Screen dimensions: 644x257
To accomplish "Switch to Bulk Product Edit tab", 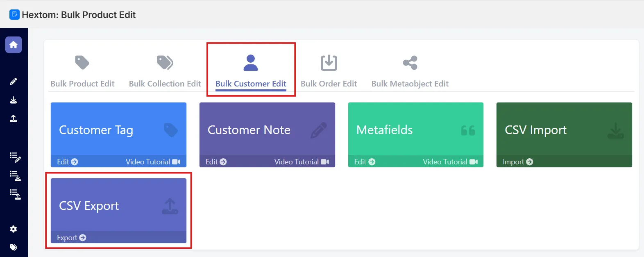I will tap(82, 72).
